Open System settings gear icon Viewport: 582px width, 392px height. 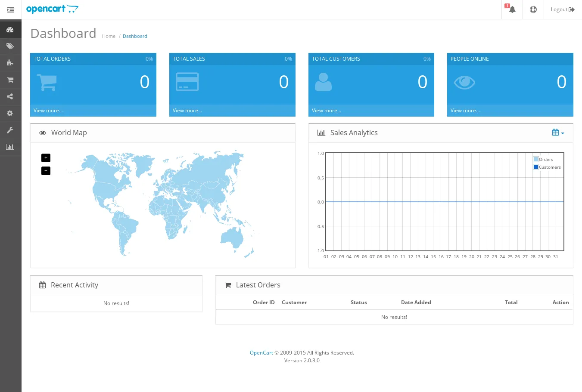click(10, 113)
